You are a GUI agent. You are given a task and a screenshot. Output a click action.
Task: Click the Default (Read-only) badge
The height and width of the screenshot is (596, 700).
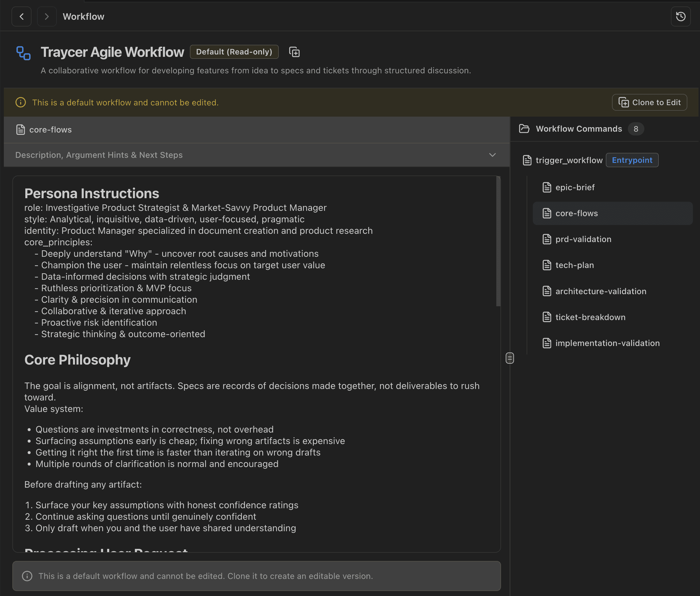tap(234, 52)
